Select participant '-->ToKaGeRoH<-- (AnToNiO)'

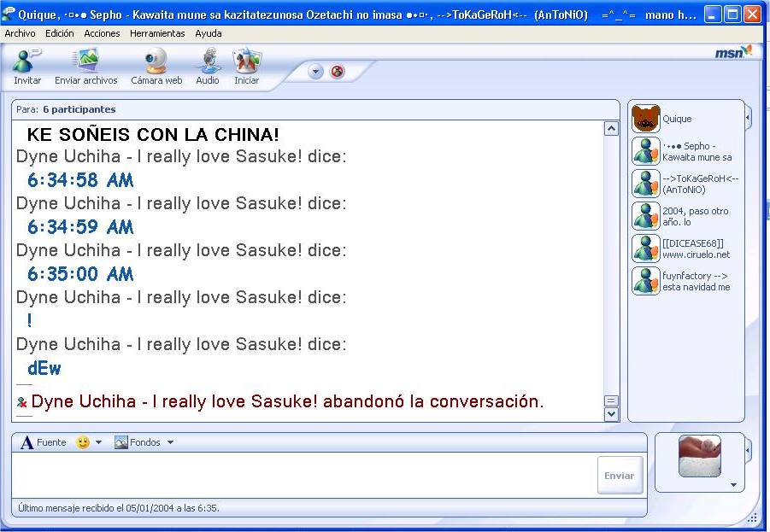coord(700,184)
